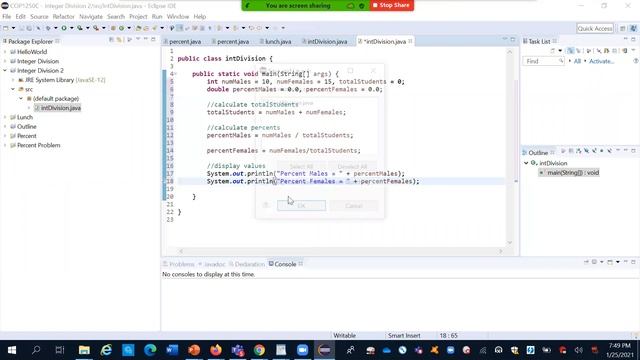Collapse intDivision node in Outline view
This screenshot has width=640, height=360.
pyautogui.click(x=526, y=163)
